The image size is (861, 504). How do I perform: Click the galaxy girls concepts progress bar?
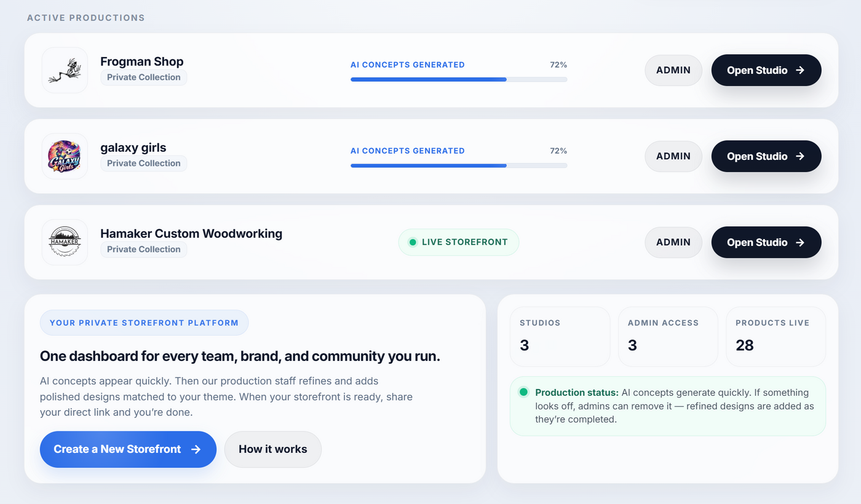pyautogui.click(x=458, y=165)
